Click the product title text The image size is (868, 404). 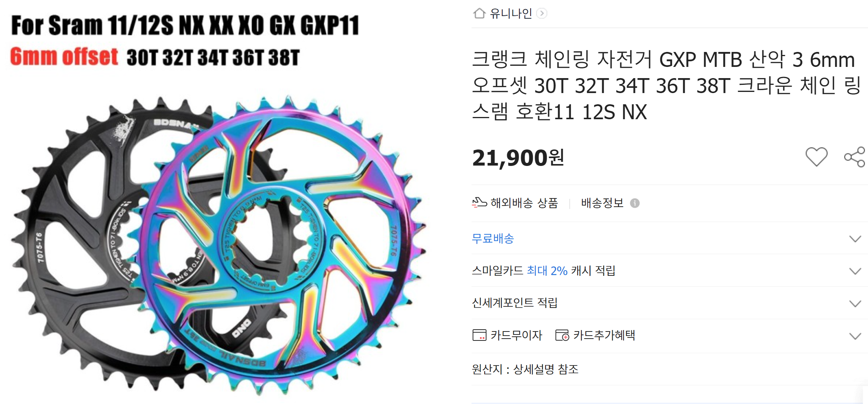click(666, 86)
